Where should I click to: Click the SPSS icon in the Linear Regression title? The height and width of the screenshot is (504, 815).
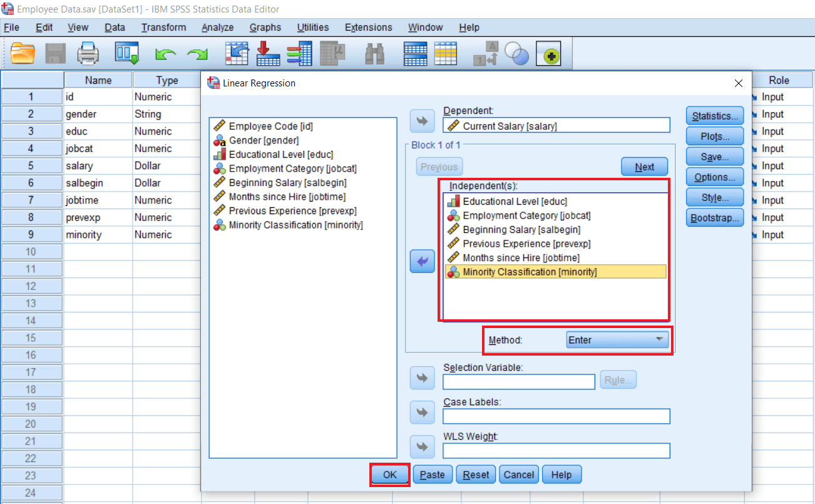point(213,83)
